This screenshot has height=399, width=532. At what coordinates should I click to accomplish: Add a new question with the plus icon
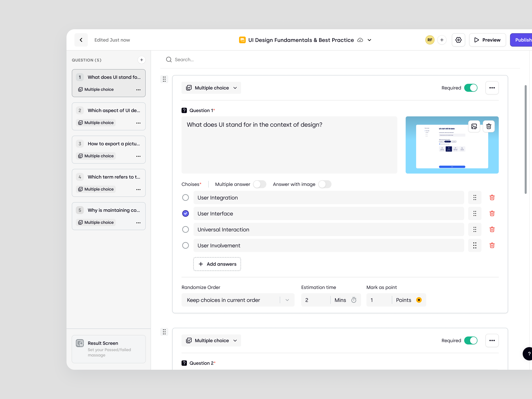(141, 60)
